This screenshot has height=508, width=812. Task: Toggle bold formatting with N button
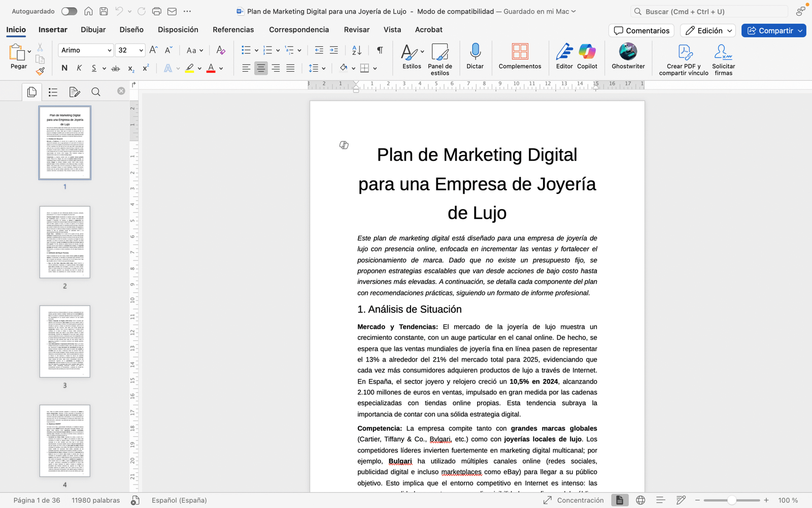point(64,68)
